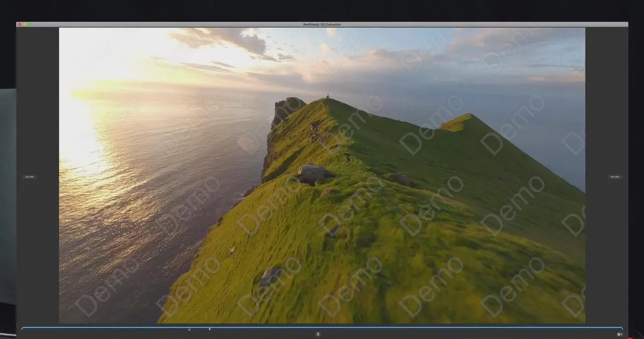
Task: Click the green full-screen window button
Action: pyautogui.click(x=29, y=24)
